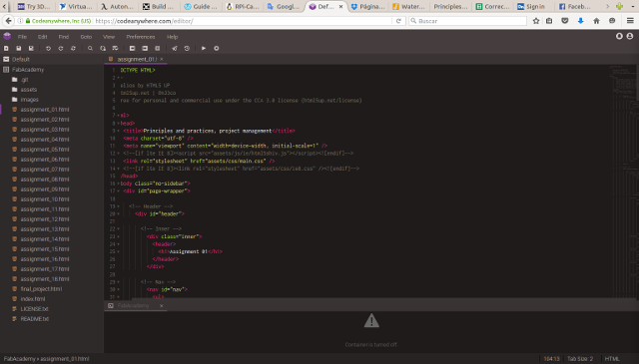
Task: Open the Find menu
Action: (64, 37)
